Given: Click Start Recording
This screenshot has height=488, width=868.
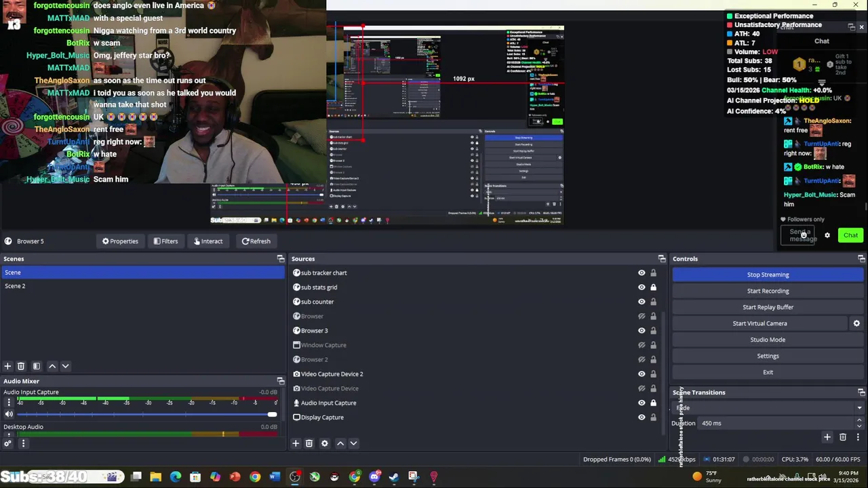Looking at the screenshot, I should point(768,291).
